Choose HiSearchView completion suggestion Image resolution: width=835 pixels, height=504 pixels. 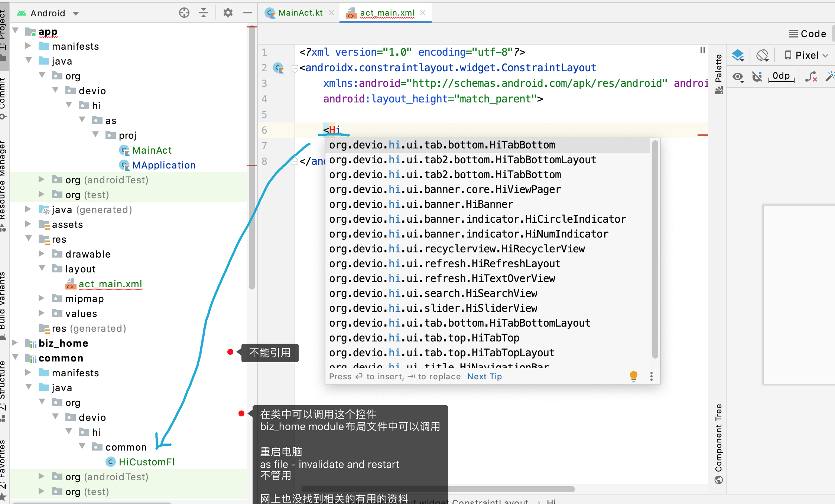[x=488, y=294]
